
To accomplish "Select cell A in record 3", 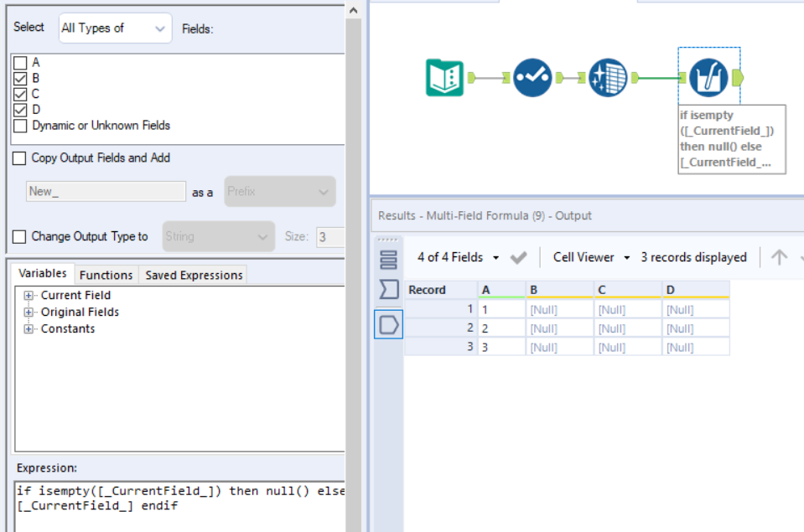I will tap(501, 348).
